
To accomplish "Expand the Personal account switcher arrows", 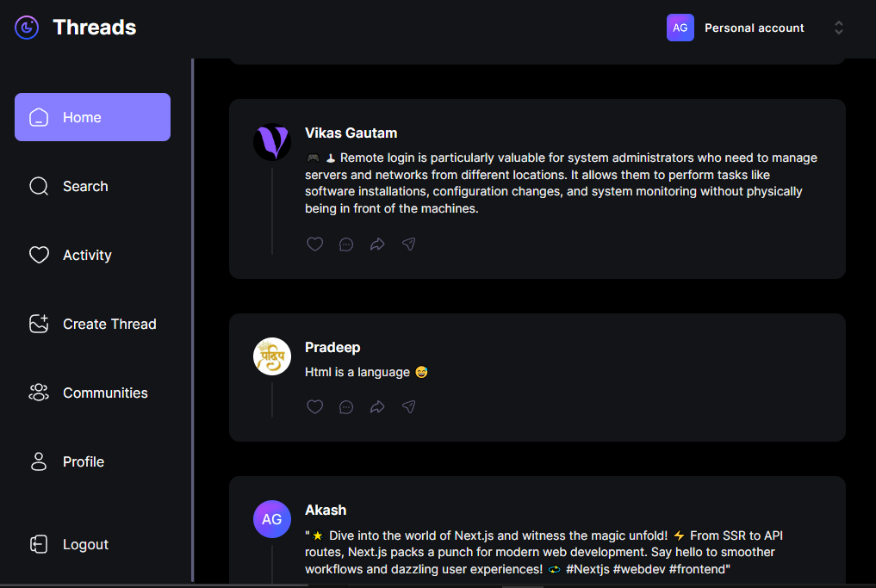I will tap(838, 28).
